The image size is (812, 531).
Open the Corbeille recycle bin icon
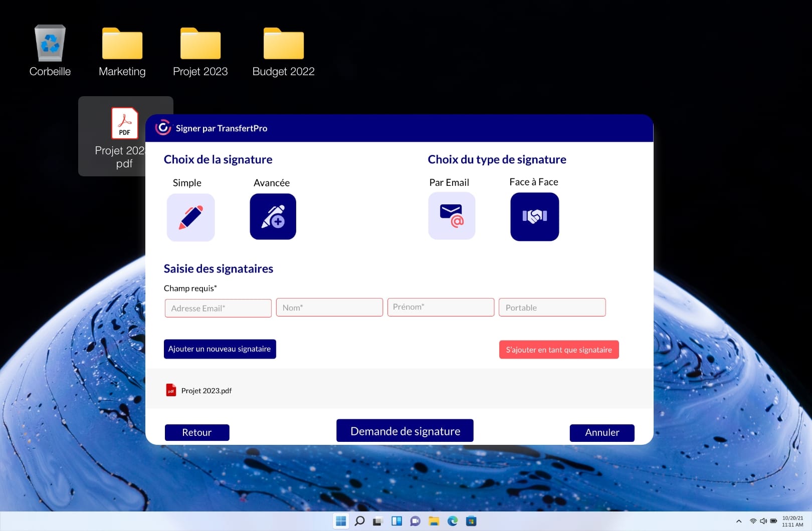[x=50, y=43]
